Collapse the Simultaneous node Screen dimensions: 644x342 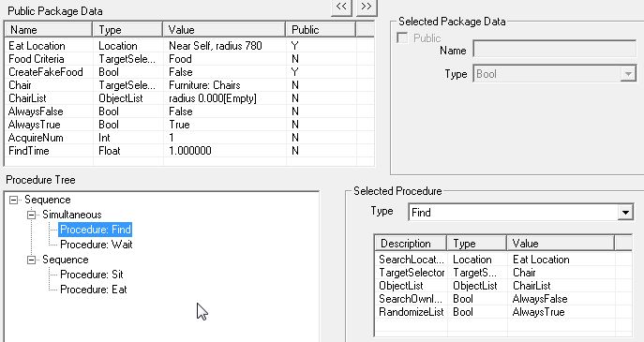[32, 215]
